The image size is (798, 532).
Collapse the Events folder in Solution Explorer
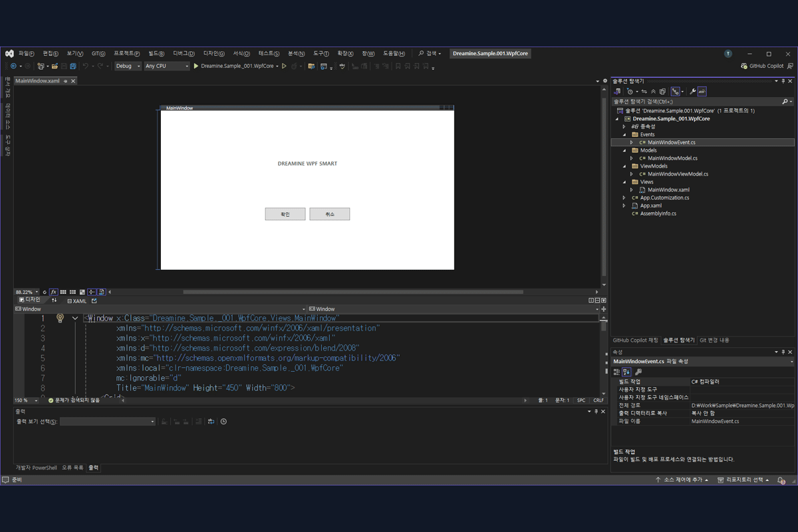point(624,134)
